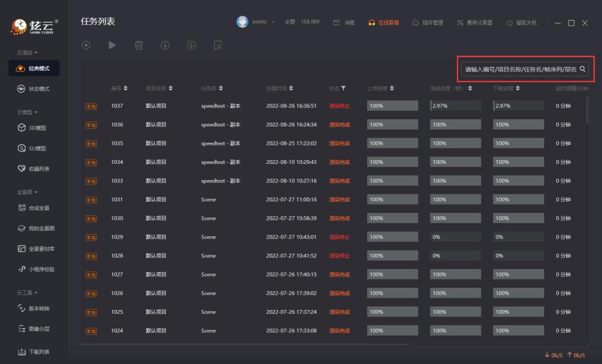The height and width of the screenshot is (364, 602).
Task: Click 在线客服 online customer service
Action: click(385, 23)
